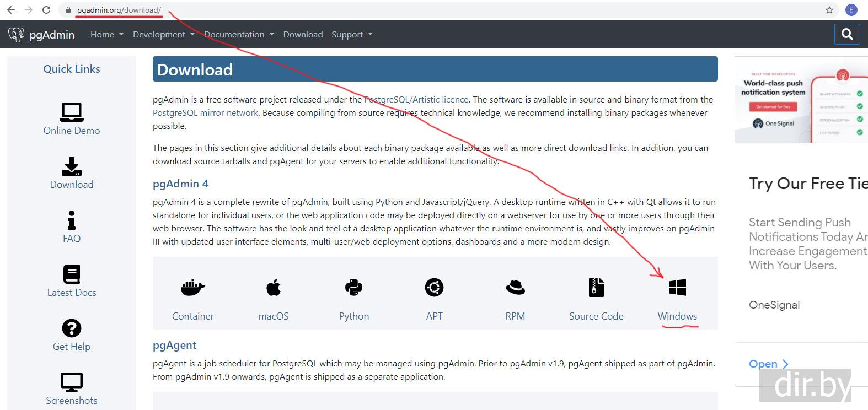The image size is (868, 410).
Task: Select the Python download link label
Action: (x=353, y=316)
